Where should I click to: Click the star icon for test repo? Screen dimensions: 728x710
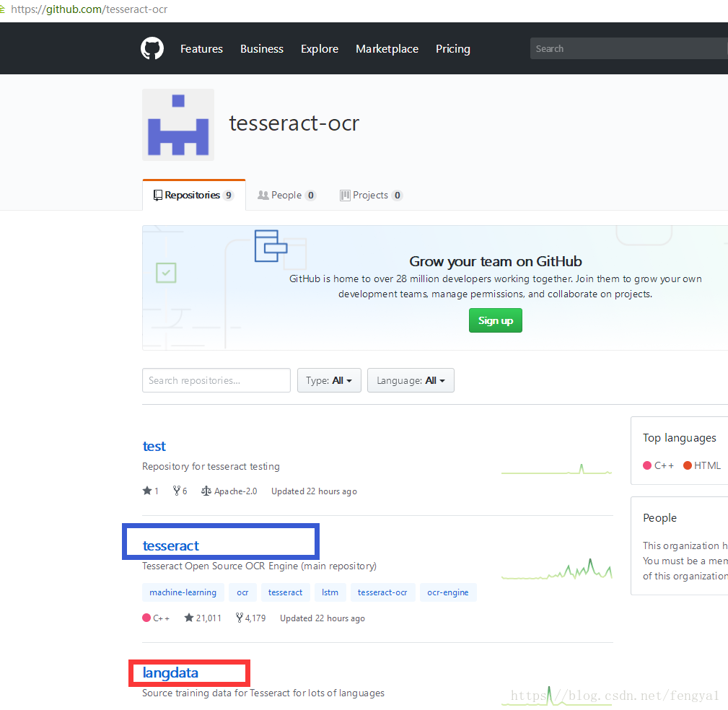[x=147, y=491]
